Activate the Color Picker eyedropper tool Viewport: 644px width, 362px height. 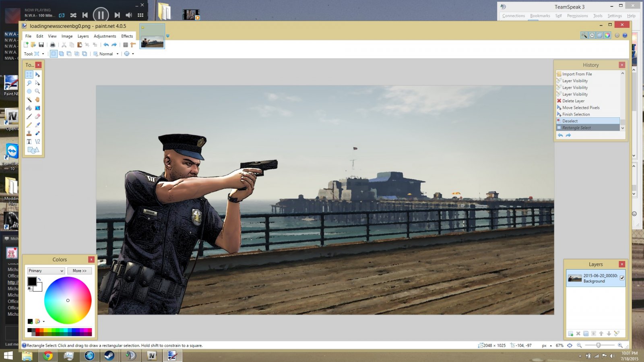pyautogui.click(x=37, y=125)
